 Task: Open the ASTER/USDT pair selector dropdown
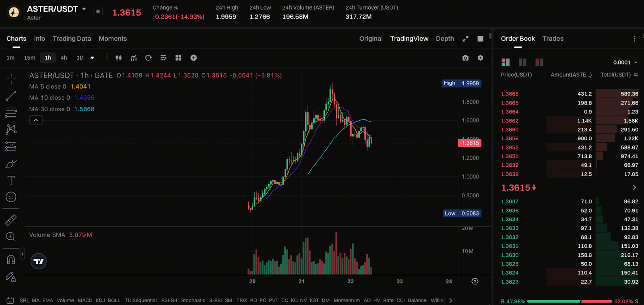84,9
